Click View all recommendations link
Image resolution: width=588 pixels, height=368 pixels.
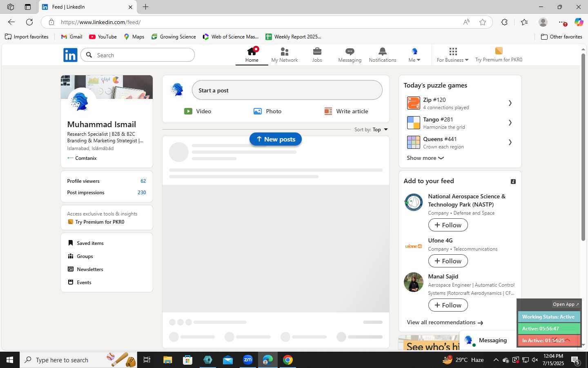[x=445, y=323]
